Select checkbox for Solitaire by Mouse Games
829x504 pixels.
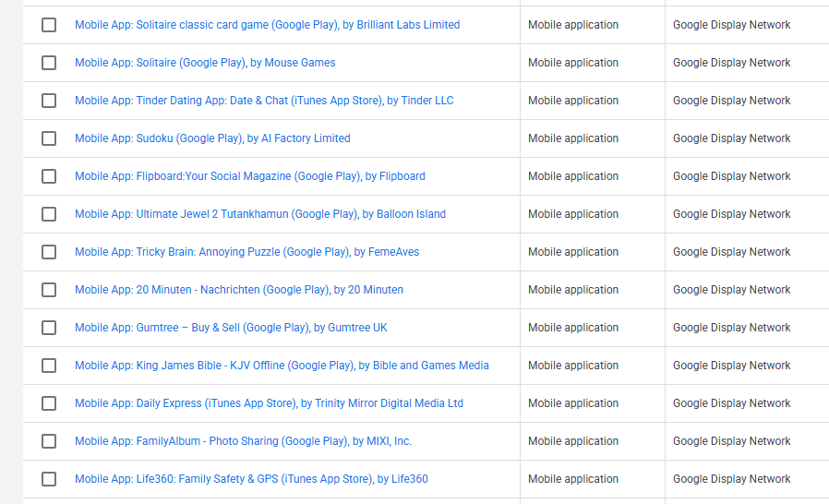[x=49, y=63]
